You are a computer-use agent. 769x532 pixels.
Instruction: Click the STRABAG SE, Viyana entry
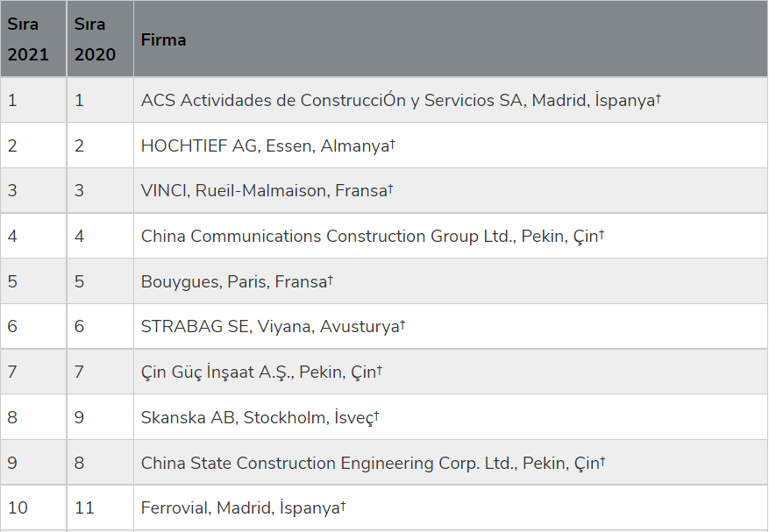click(x=270, y=327)
